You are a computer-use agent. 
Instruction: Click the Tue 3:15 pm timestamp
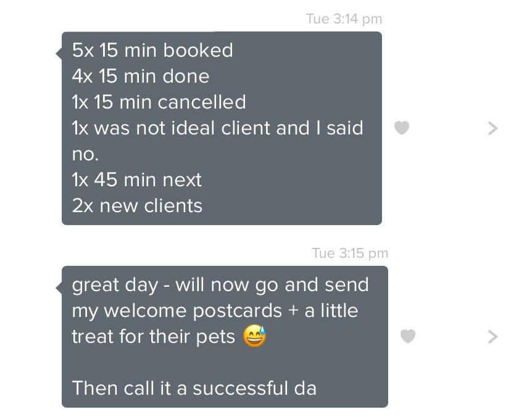350,253
